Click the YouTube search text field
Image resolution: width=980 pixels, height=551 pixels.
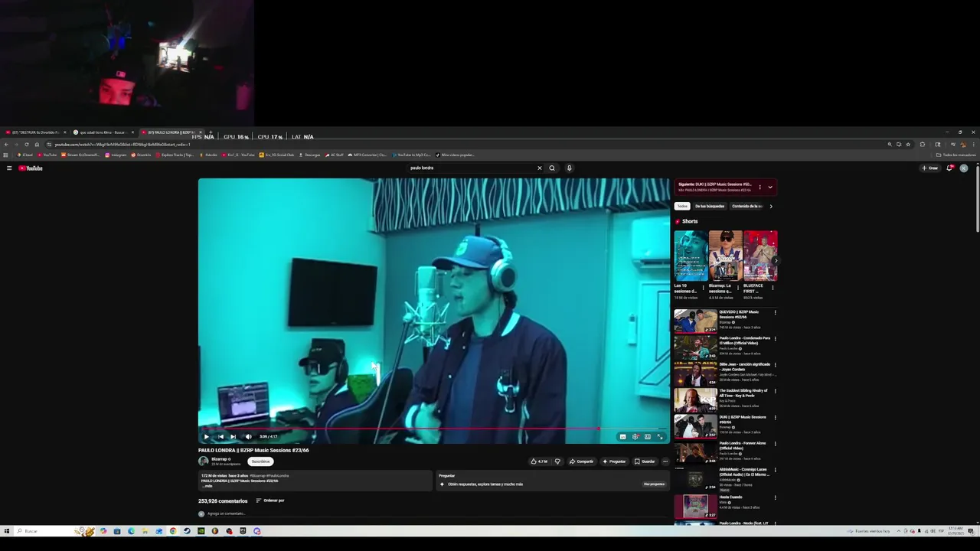[471, 168]
